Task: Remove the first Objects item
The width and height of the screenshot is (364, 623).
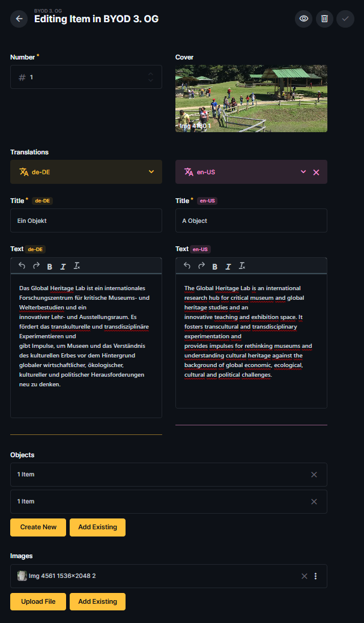Action: click(x=314, y=475)
